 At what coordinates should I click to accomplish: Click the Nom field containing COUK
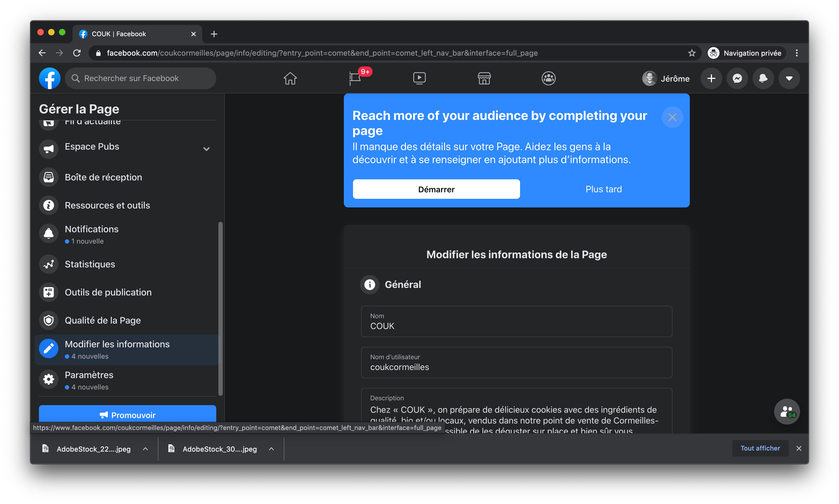click(517, 321)
